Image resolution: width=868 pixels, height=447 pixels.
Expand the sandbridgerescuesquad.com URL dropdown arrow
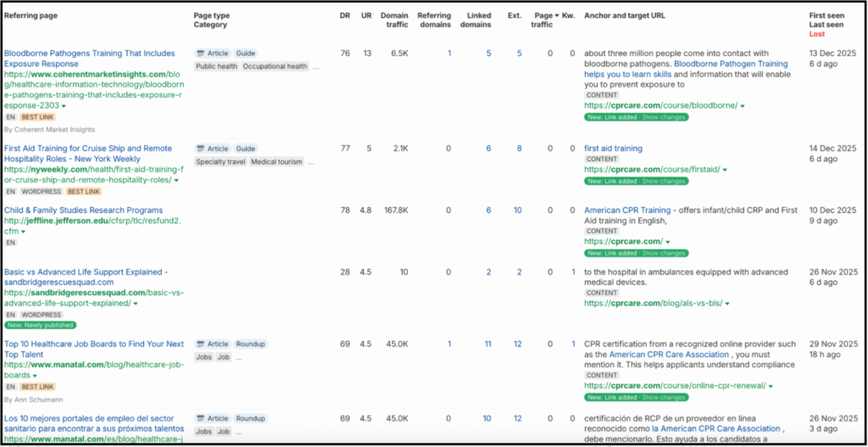tap(136, 304)
